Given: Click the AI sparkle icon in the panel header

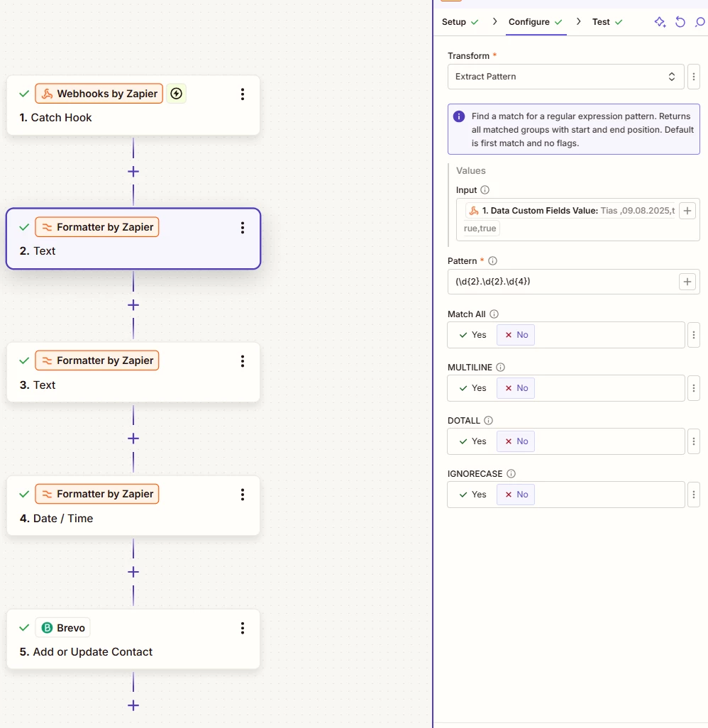Looking at the screenshot, I should tap(660, 22).
